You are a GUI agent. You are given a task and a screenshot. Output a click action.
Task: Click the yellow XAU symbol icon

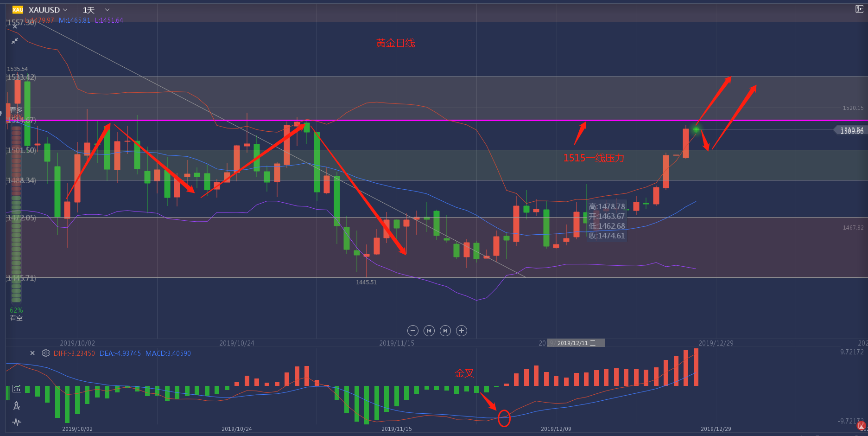tap(18, 10)
